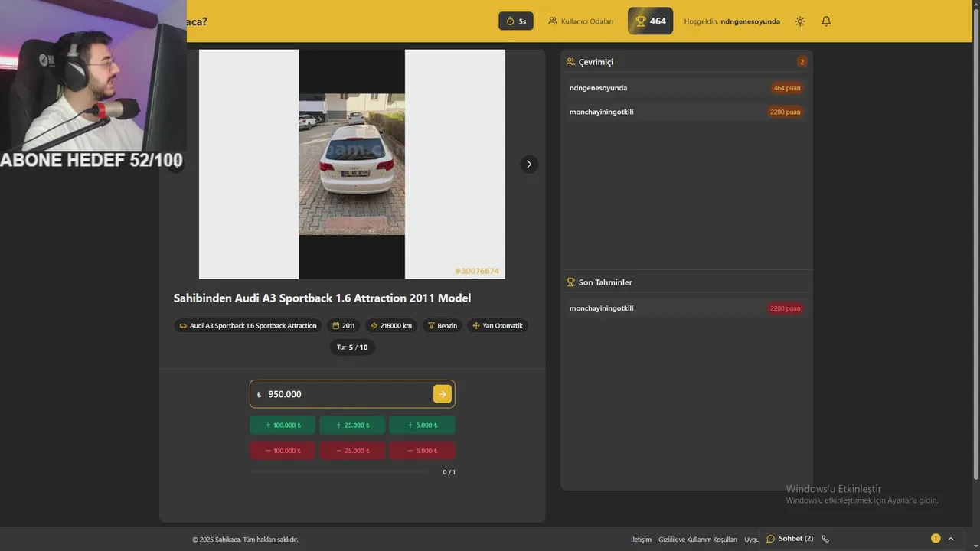Screen dimensions: 980x551
Task: Click the 464 puan score badge
Action: coord(787,88)
